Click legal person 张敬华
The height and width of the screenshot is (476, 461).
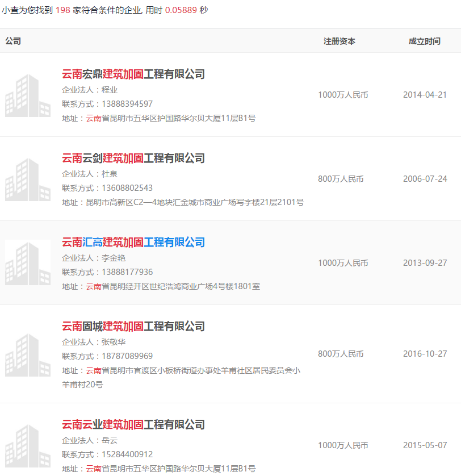(113, 342)
